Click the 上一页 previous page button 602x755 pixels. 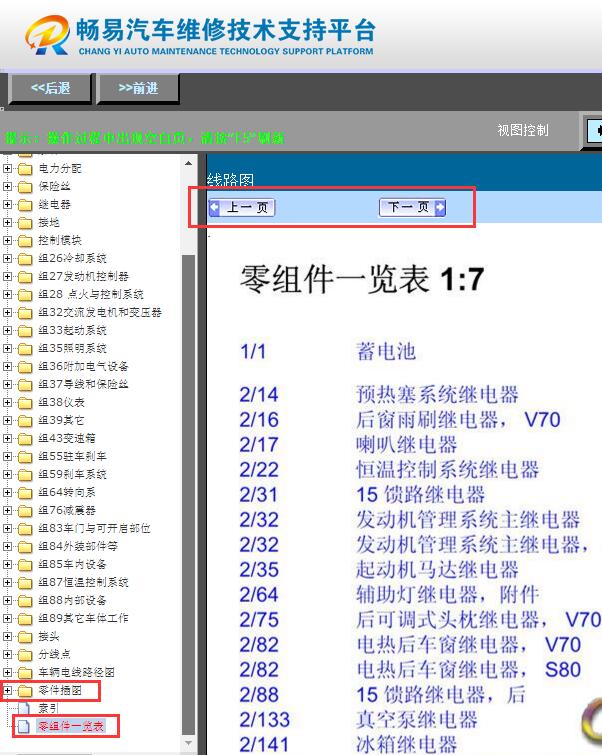coord(242,208)
